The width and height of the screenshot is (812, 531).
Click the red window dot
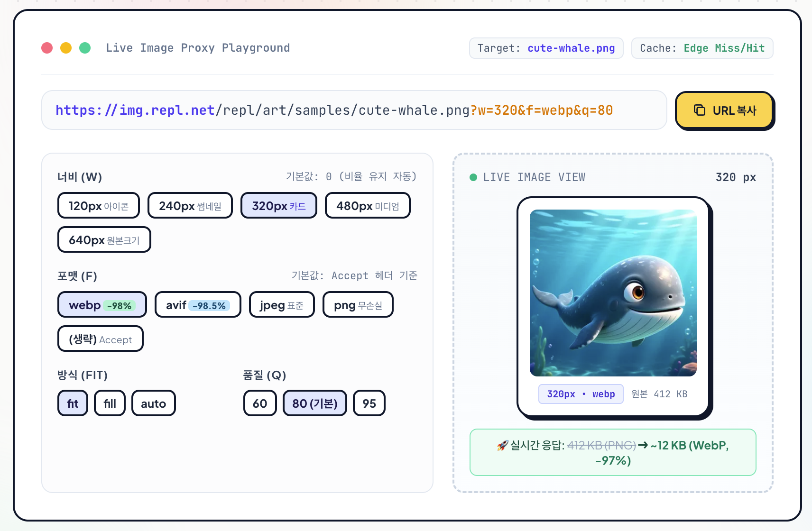(x=47, y=48)
